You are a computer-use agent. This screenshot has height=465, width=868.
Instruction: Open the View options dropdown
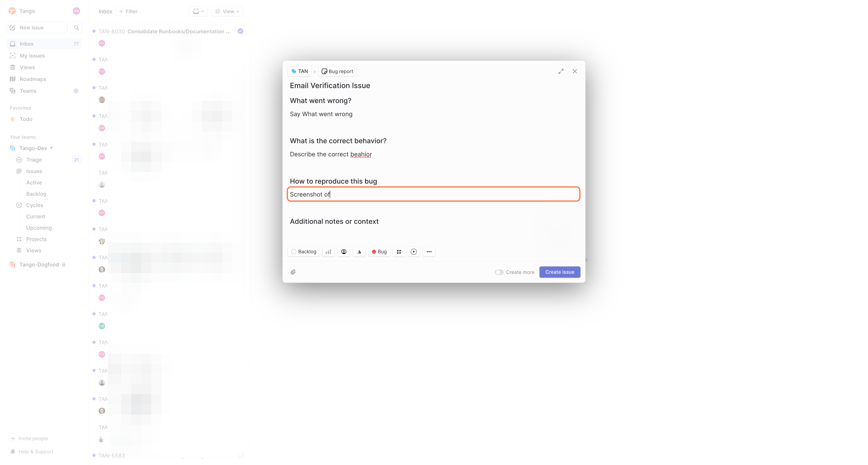click(227, 12)
